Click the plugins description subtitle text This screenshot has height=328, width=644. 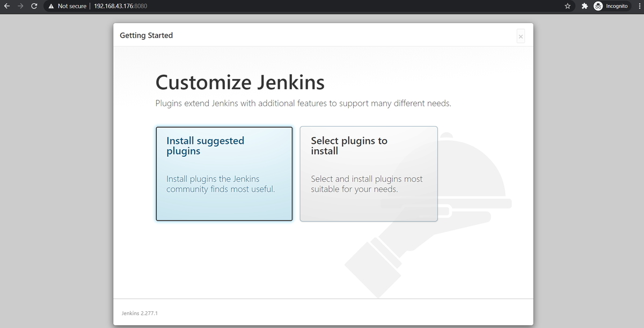pos(303,103)
